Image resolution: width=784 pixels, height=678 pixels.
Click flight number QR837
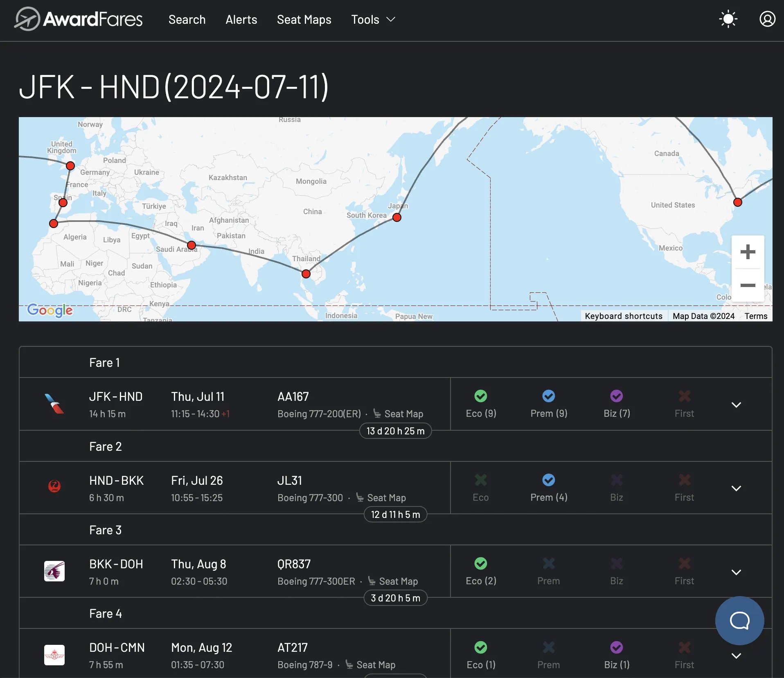click(x=294, y=564)
